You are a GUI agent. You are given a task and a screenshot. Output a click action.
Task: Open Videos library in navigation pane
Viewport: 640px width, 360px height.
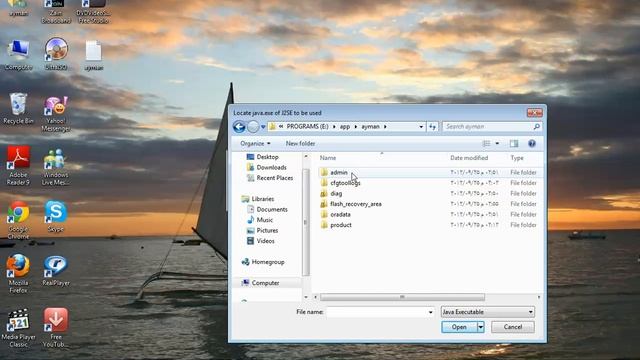point(265,241)
